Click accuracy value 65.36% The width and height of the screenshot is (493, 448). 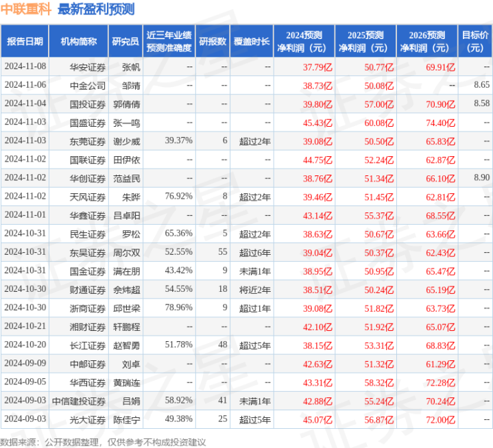coord(178,233)
